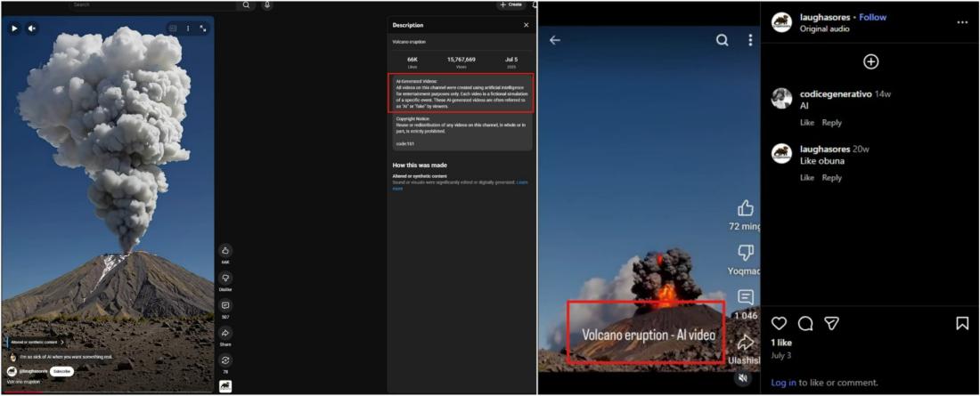Toggle fullscreen on the Shorts player
This screenshot has height=396, width=980.
pos(203,28)
